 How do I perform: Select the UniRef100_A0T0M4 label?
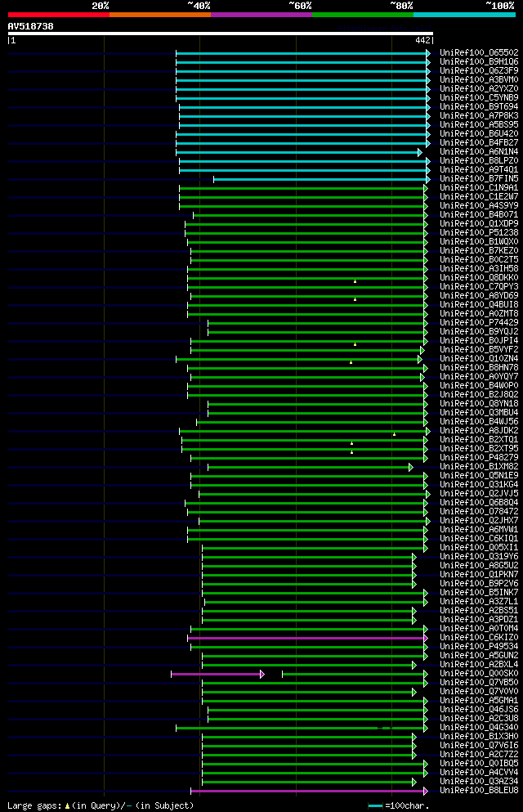(x=479, y=629)
